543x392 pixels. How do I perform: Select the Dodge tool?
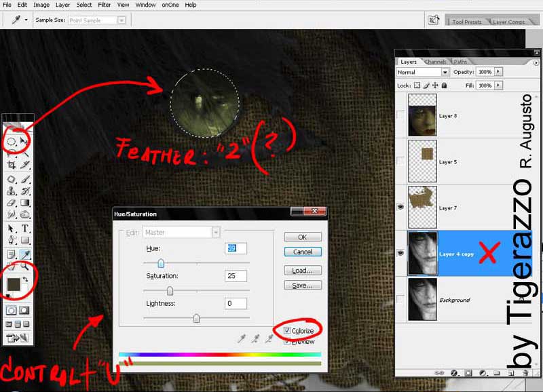(24, 214)
